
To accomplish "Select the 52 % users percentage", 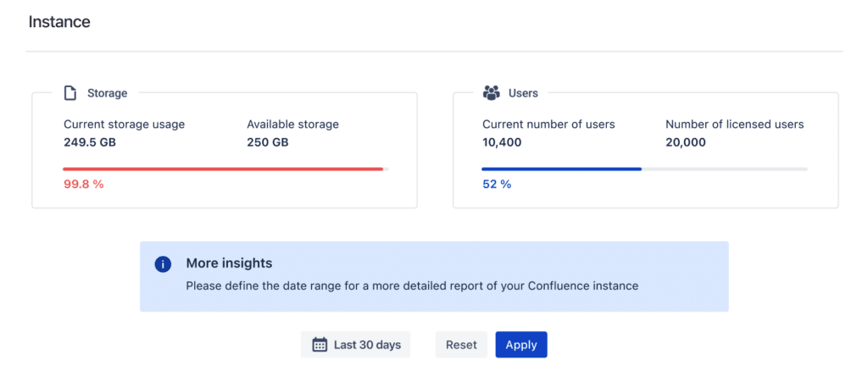I will pos(497,184).
